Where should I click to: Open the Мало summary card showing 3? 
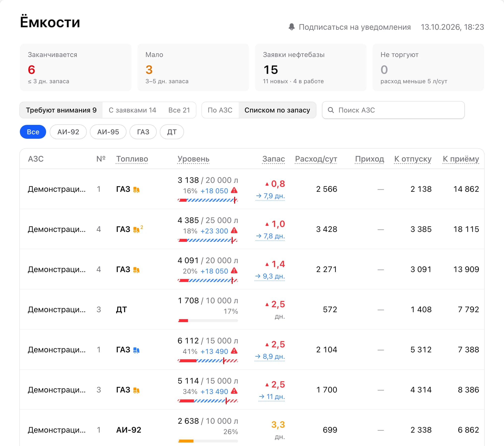193,67
